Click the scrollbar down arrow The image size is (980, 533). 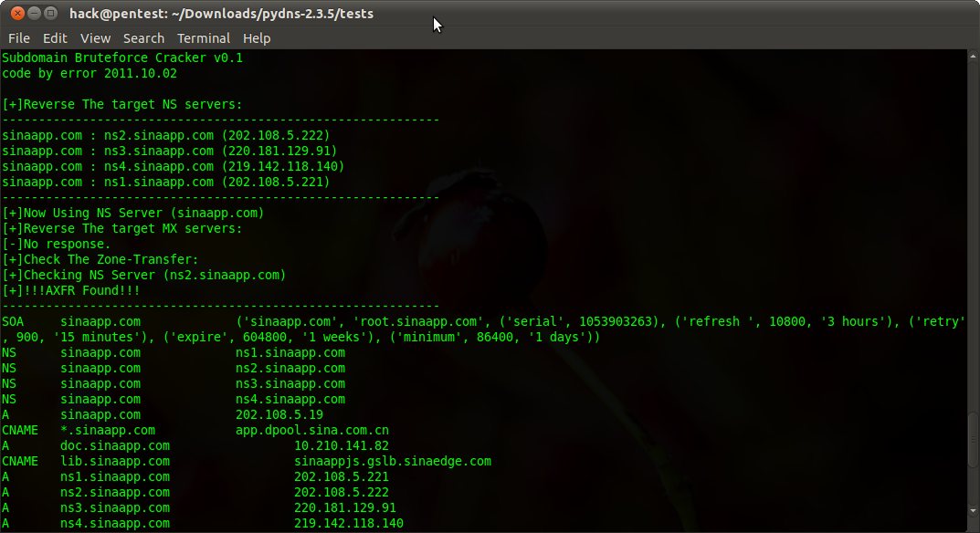coord(973,511)
